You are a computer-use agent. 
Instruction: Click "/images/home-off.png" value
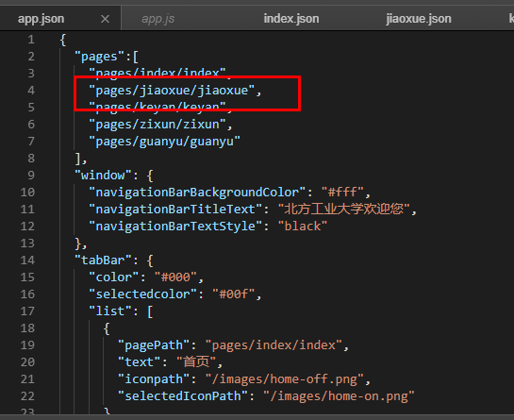tap(284, 379)
